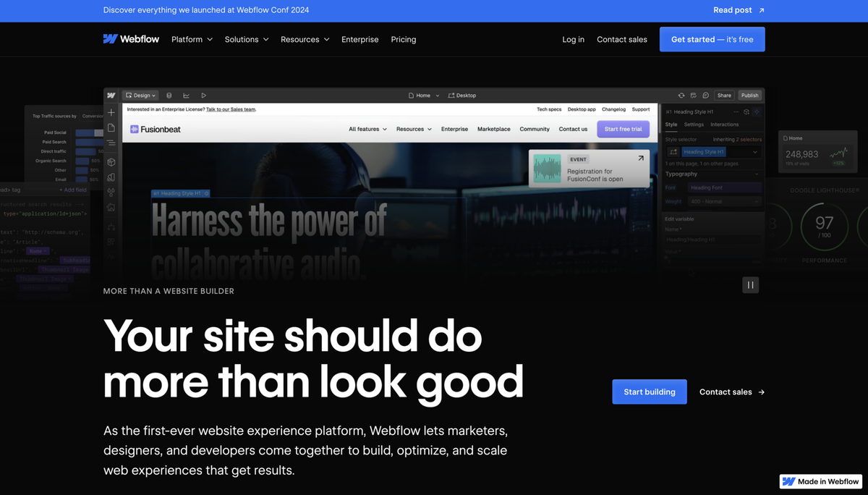Select Community in Fusionbeat nav
This screenshot has width=868, height=495.
pyautogui.click(x=535, y=129)
